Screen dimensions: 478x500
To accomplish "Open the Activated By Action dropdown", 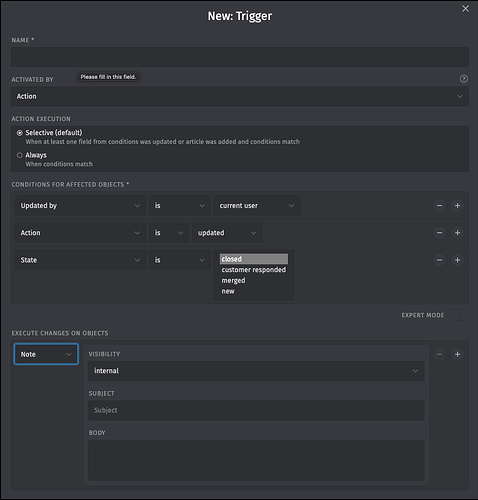I will pos(240,96).
